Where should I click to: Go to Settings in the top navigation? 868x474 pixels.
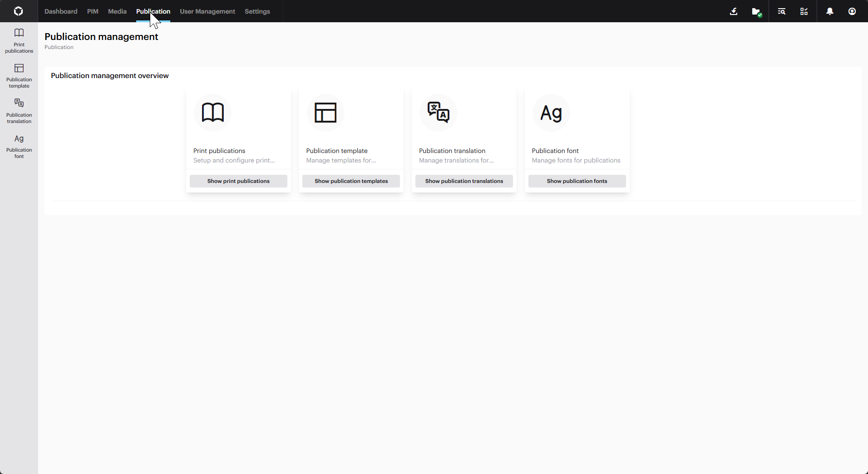click(x=257, y=11)
